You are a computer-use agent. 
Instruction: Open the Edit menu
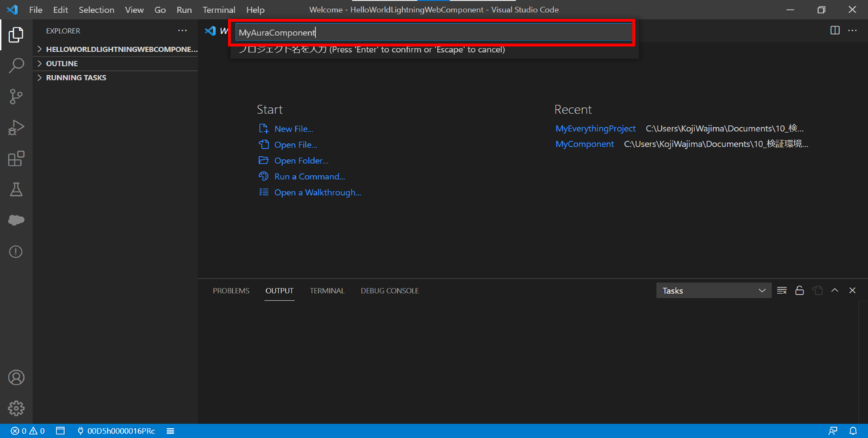[x=60, y=10]
